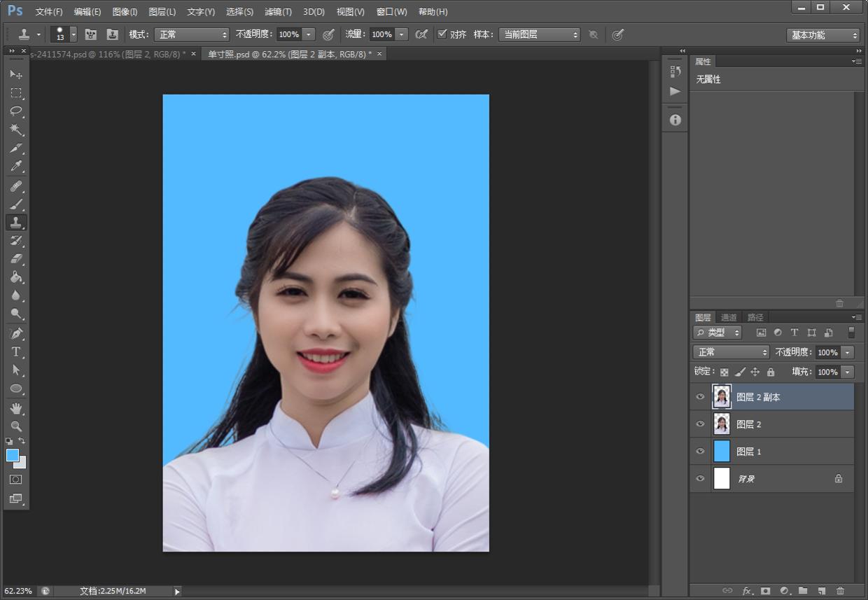Select the Move tool
This screenshot has width=868, height=600.
(16, 74)
